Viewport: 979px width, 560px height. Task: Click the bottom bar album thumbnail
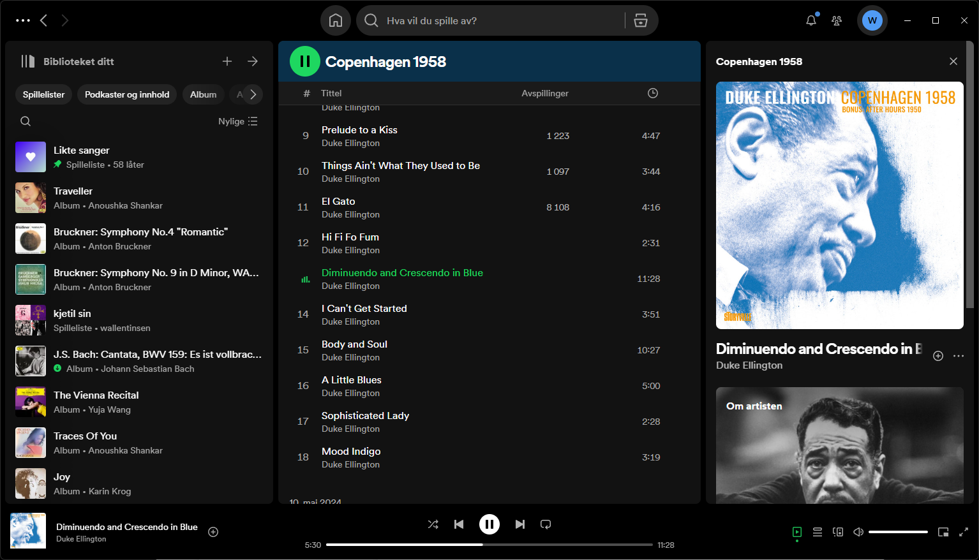pos(28,531)
